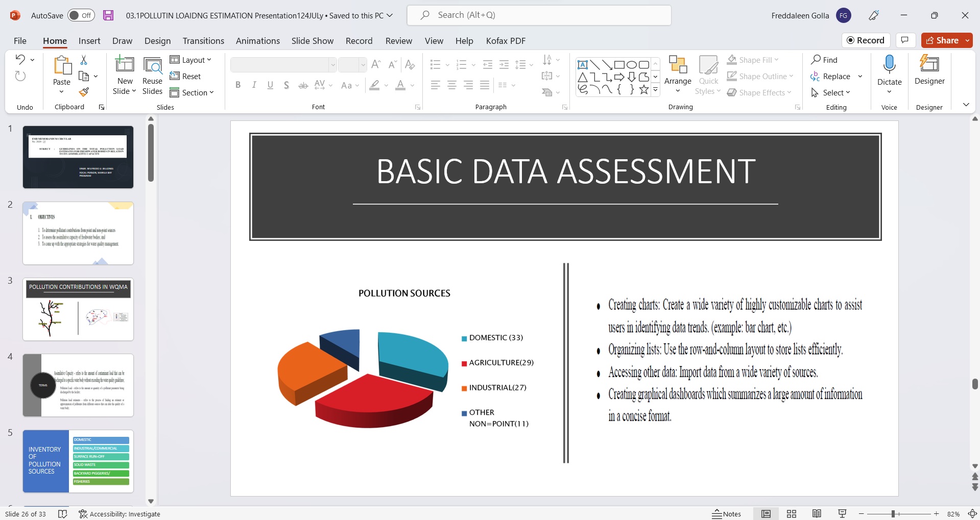Go to the Slide Show tab
Image resolution: width=980 pixels, height=520 pixels.
pyautogui.click(x=313, y=41)
